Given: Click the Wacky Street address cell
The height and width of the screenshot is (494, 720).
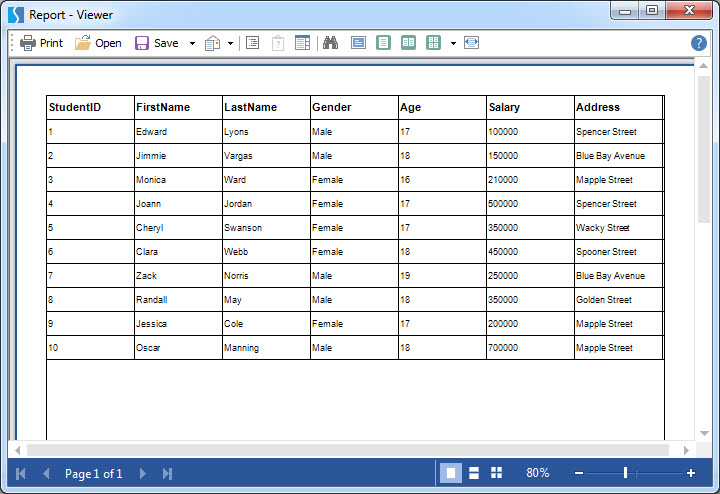Looking at the screenshot, I should [x=619, y=228].
